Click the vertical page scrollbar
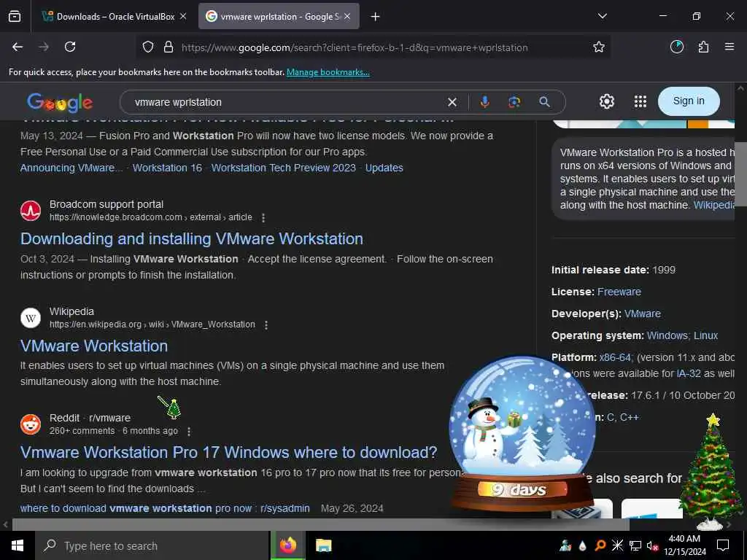Viewport: 747px width, 560px height. (x=740, y=175)
